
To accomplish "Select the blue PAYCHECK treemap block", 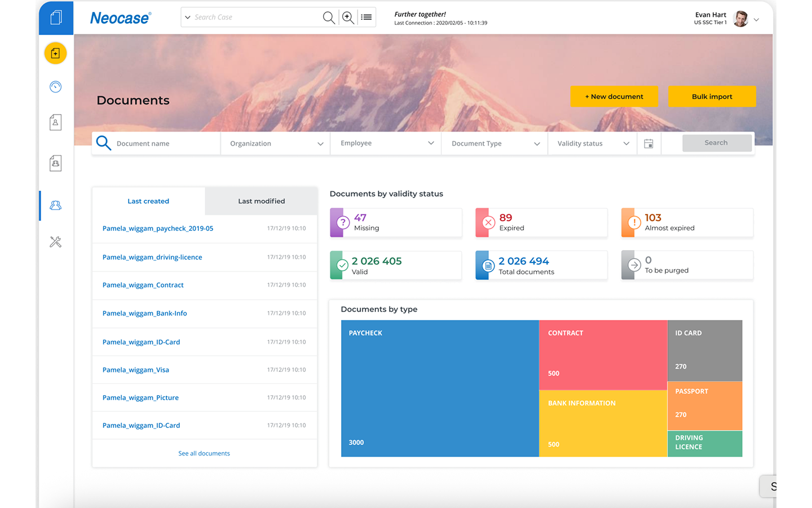I will (x=440, y=388).
